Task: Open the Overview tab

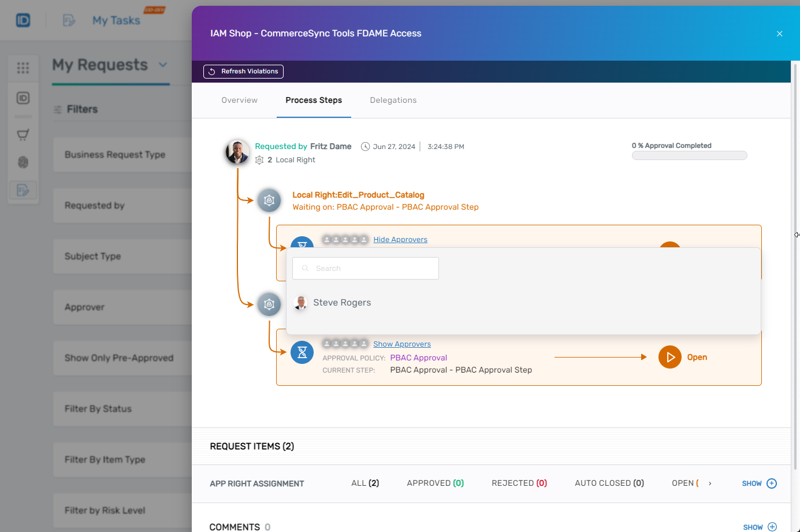Action: 239,100
